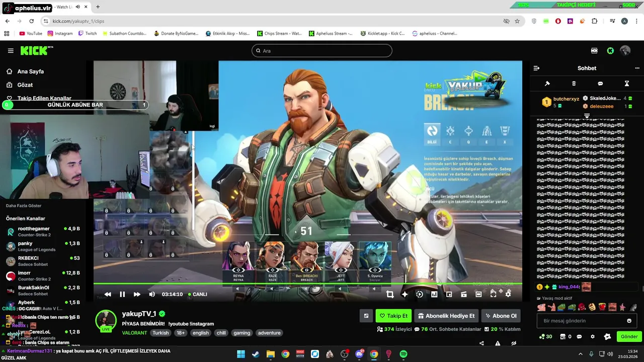
Task: Enable picture-in-picture mini player
Action: tap(449, 294)
